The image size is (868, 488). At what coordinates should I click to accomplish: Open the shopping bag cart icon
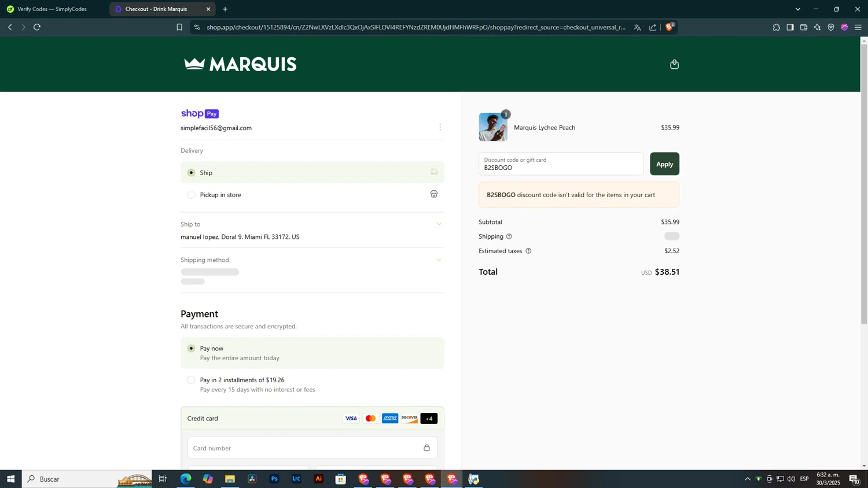pyautogui.click(x=674, y=64)
